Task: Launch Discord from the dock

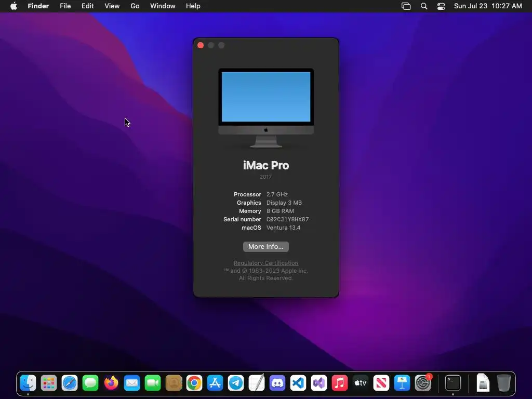Action: pos(277,383)
